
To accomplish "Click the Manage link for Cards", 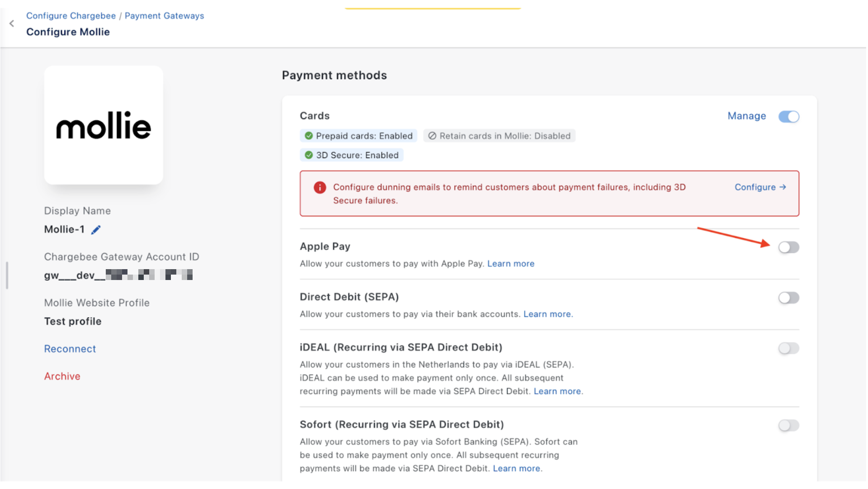I will (x=746, y=116).
